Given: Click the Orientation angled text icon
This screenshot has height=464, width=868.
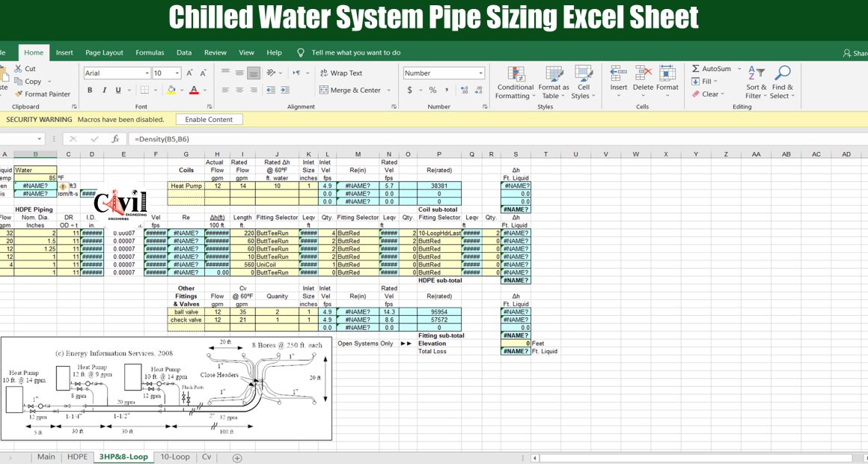Looking at the screenshot, I should pyautogui.click(x=271, y=73).
